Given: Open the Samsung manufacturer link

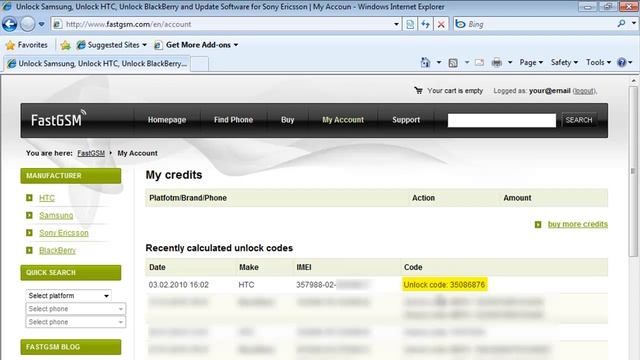Looking at the screenshot, I should pyautogui.click(x=56, y=216).
